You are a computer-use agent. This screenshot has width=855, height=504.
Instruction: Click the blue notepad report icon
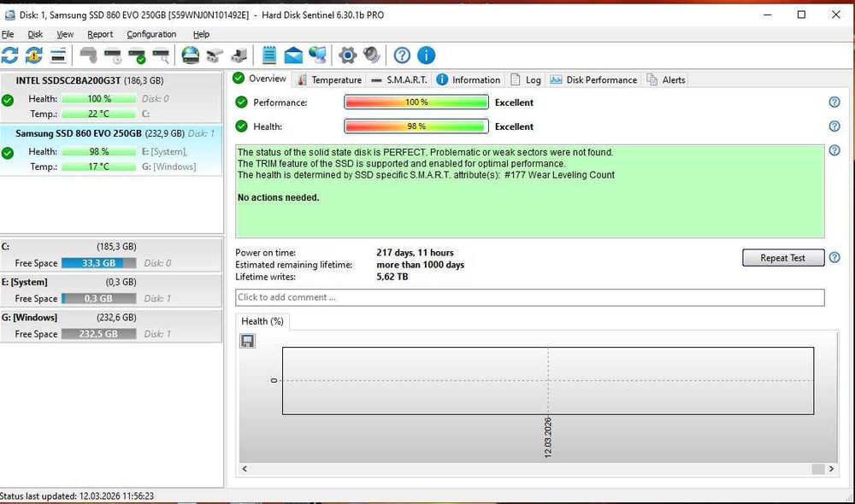(268, 55)
